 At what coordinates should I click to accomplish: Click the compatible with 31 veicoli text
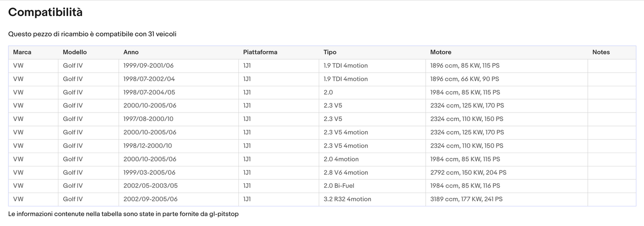point(92,34)
